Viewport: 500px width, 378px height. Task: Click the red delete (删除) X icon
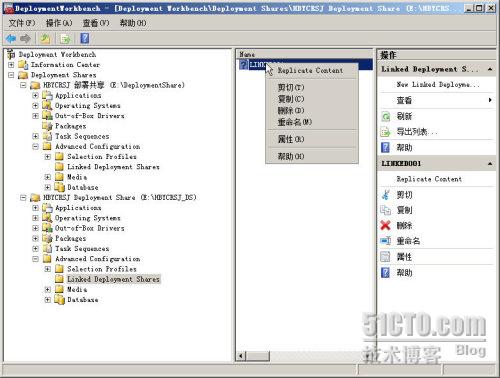coord(385,226)
